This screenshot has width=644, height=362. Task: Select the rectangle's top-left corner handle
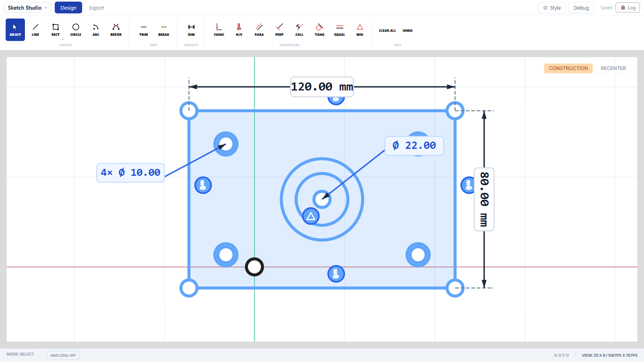tap(189, 111)
